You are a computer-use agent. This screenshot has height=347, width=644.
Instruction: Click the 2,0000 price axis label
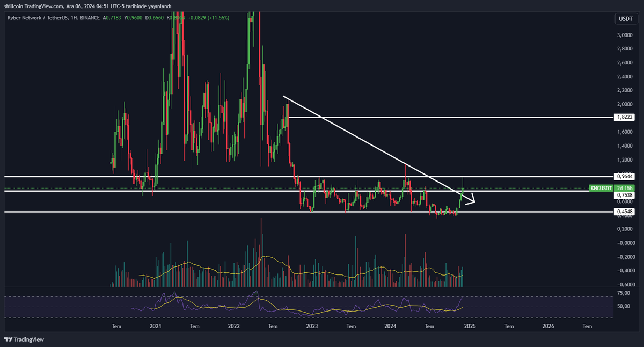(x=625, y=104)
